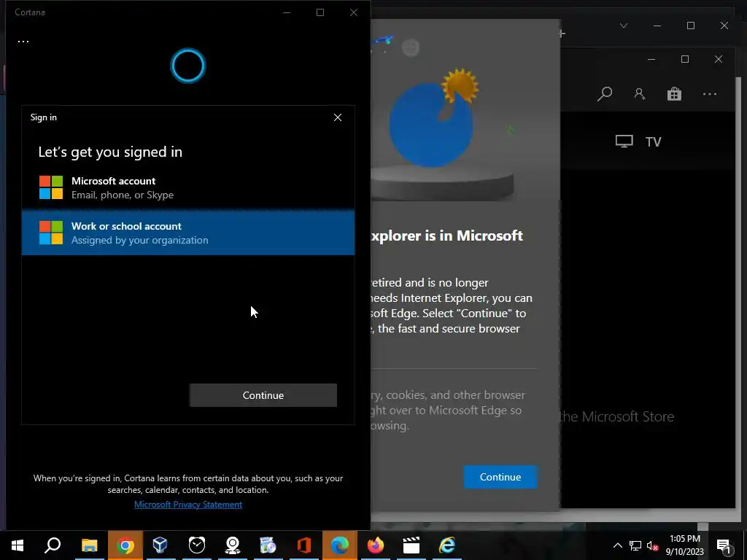Image resolution: width=747 pixels, height=560 pixels.
Task: Click the Store account sign-in person icon
Action: [639, 94]
